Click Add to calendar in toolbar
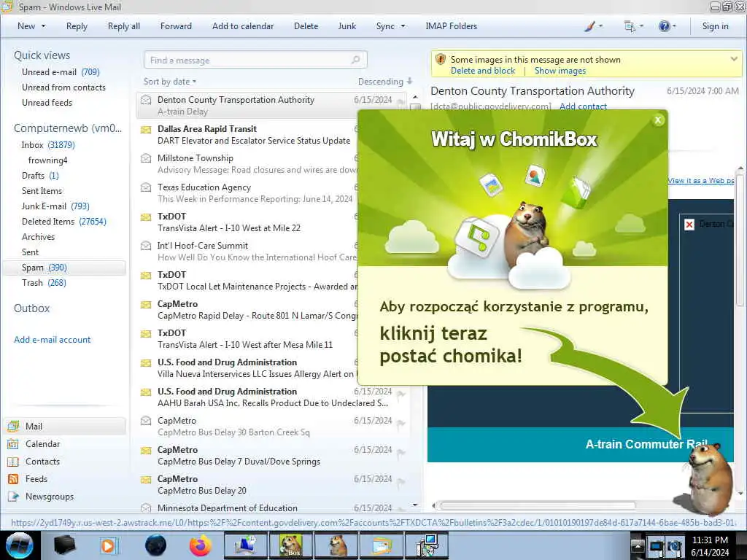 [243, 26]
